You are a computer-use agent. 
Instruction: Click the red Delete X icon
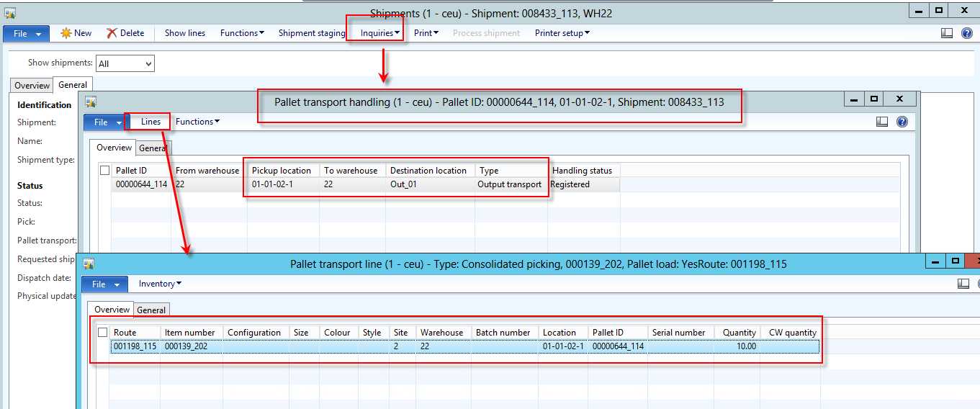point(112,33)
